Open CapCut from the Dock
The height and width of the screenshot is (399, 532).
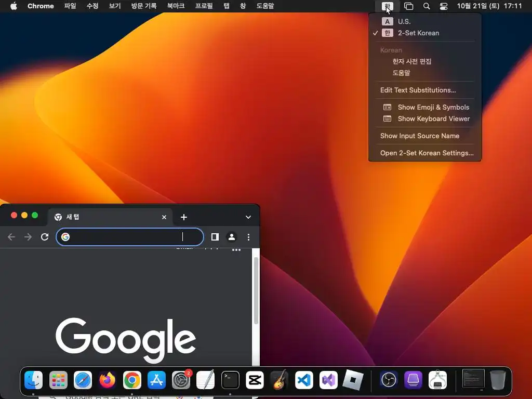pyautogui.click(x=255, y=380)
